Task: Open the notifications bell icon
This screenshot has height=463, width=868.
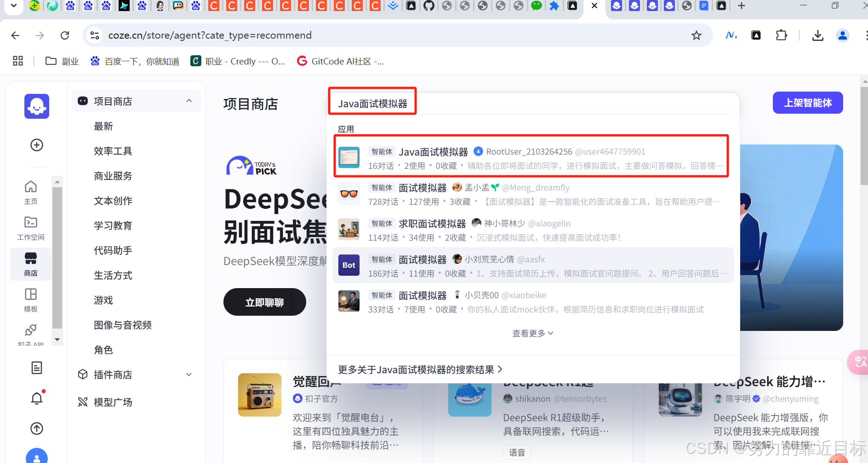Action: (x=37, y=398)
